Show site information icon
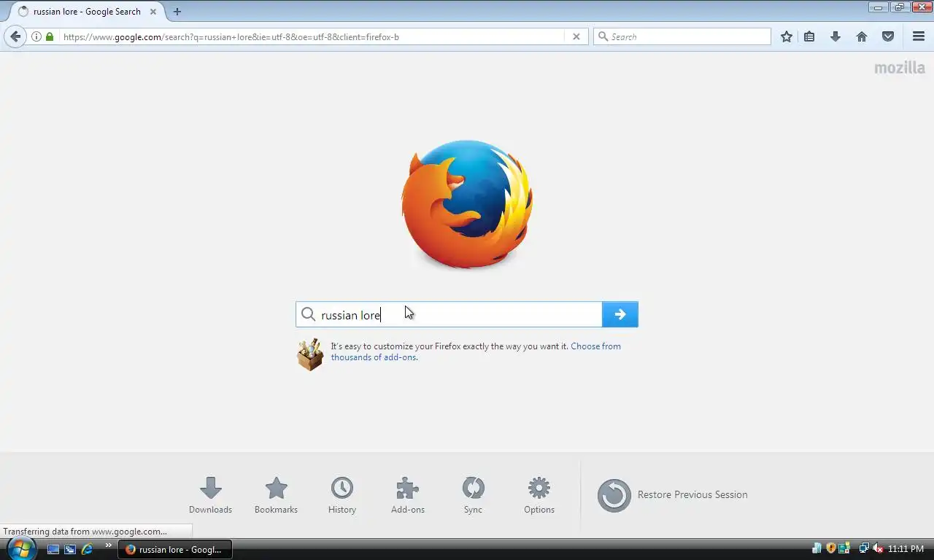 (36, 36)
